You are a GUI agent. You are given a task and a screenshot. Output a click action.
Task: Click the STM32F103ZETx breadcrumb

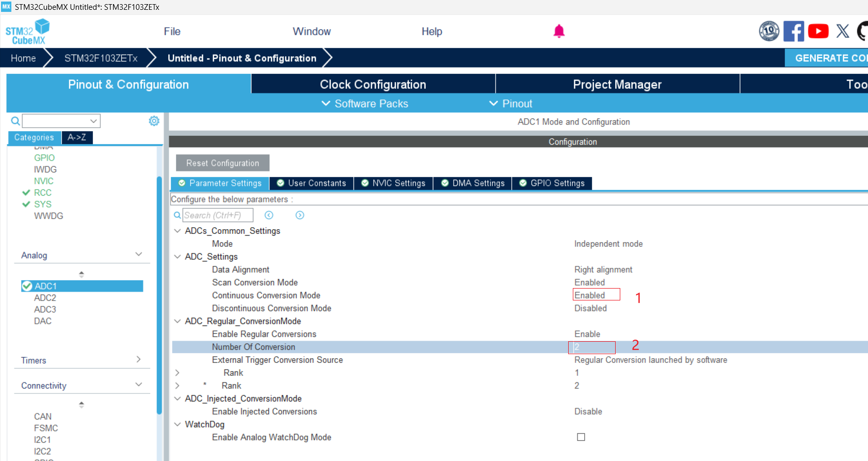pos(101,58)
